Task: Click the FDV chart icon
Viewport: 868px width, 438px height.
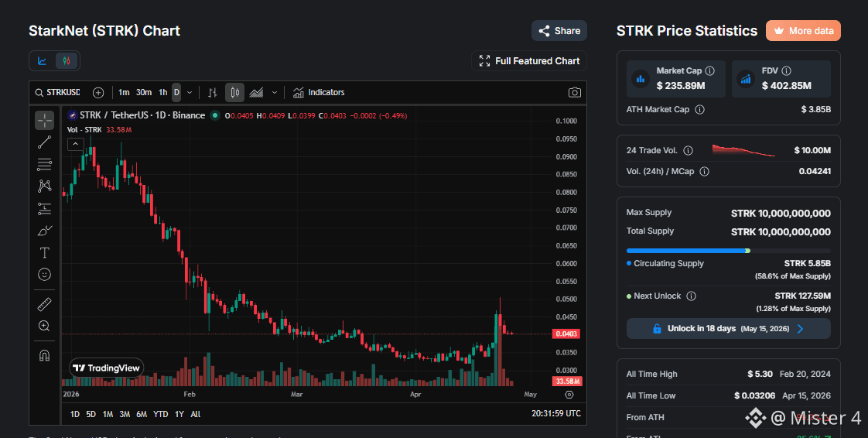Action: pyautogui.click(x=746, y=79)
